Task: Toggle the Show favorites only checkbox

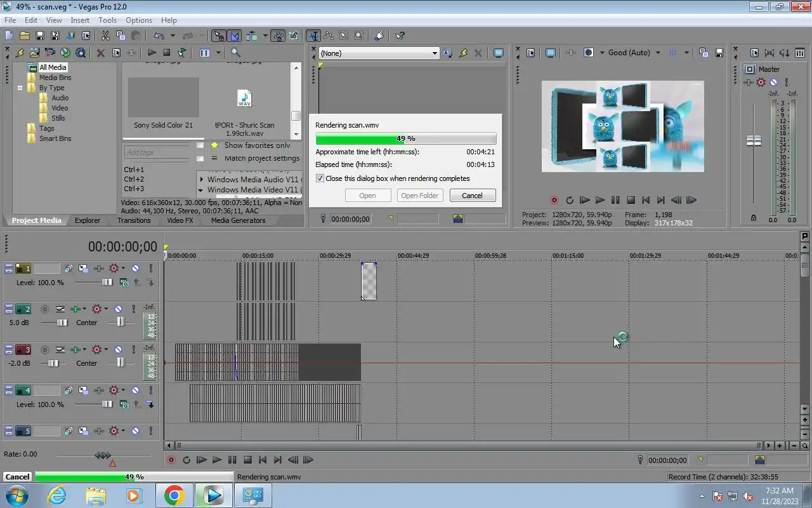Action: [x=200, y=145]
